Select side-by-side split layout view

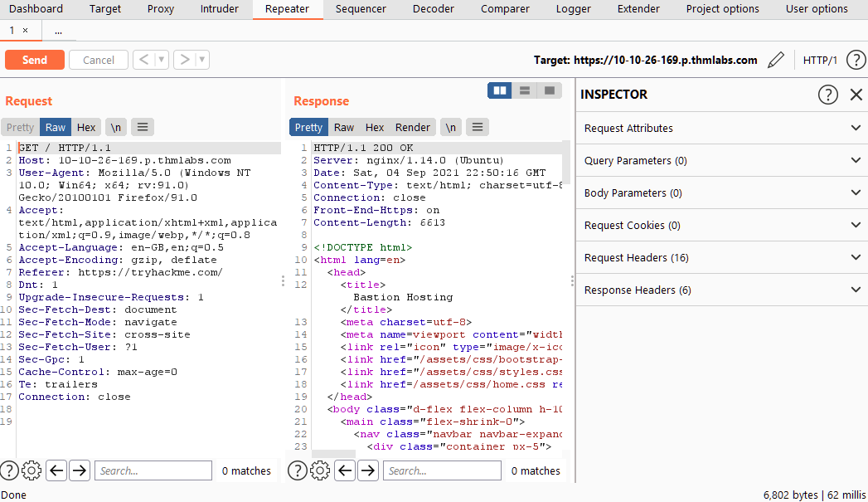pyautogui.click(x=500, y=90)
